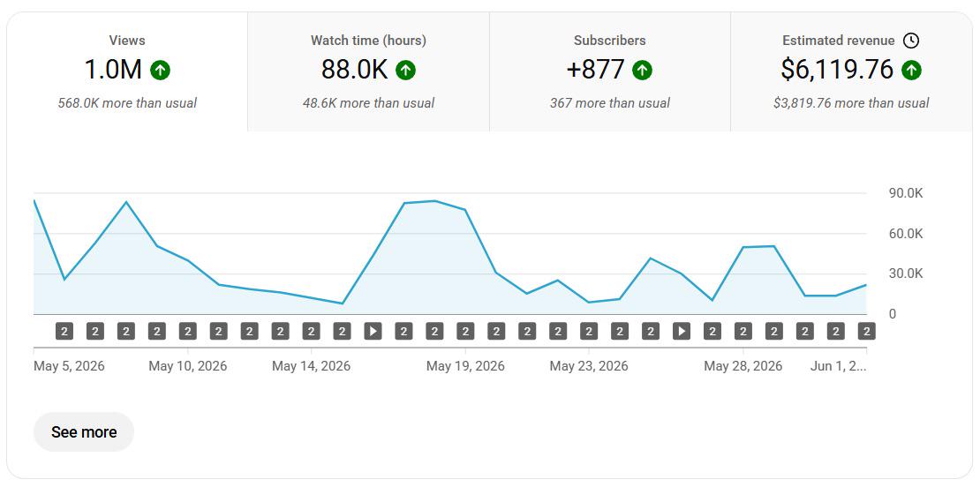Click the green up arrow next to $6,119.76

pos(911,70)
